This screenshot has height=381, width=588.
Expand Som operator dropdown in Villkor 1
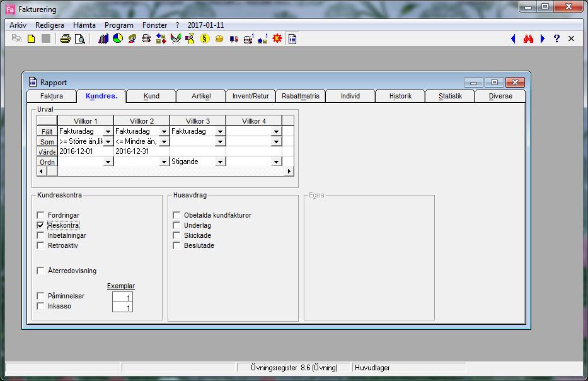tap(108, 141)
